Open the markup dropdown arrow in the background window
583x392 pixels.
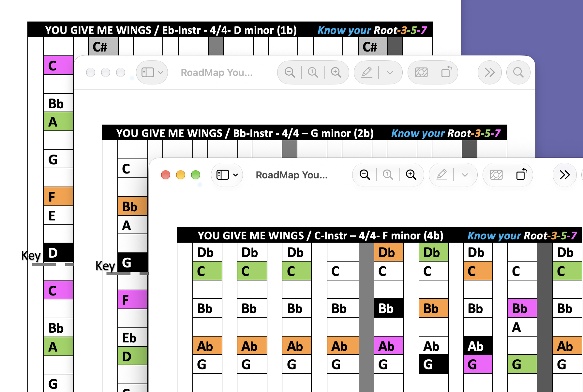390,72
